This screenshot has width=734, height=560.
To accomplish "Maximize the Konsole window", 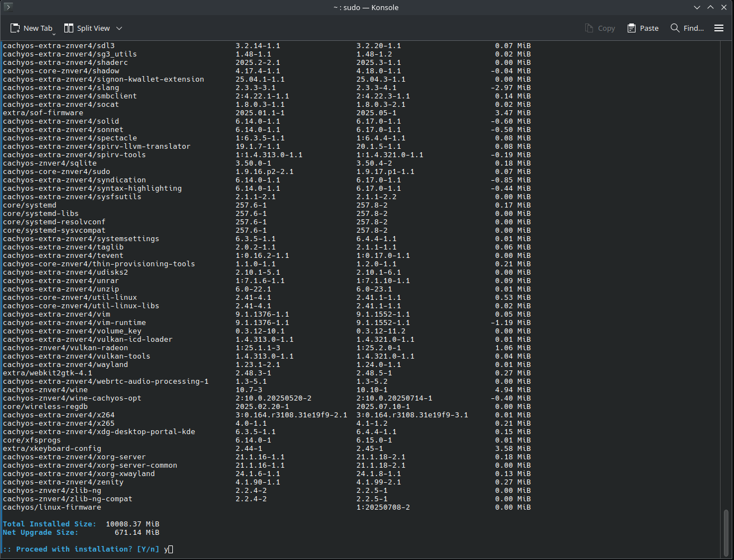I will tap(711, 7).
